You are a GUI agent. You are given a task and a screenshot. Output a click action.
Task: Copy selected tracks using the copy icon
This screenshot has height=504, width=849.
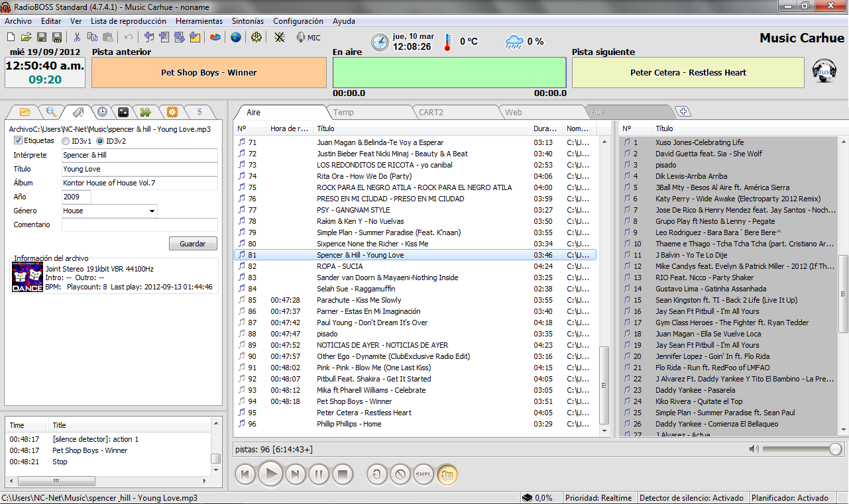coord(92,38)
